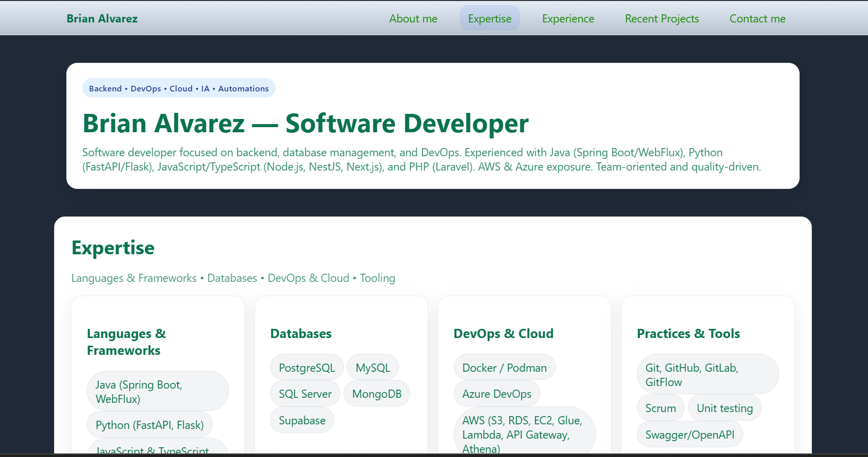Select the Azure DevOps chip
Screen dimensions: 868x457
[497, 394]
